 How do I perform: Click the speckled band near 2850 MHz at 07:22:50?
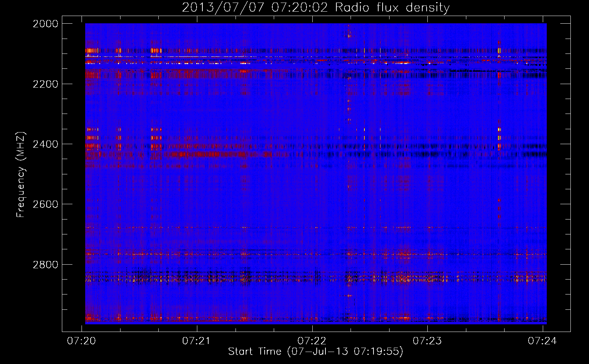[403, 279]
